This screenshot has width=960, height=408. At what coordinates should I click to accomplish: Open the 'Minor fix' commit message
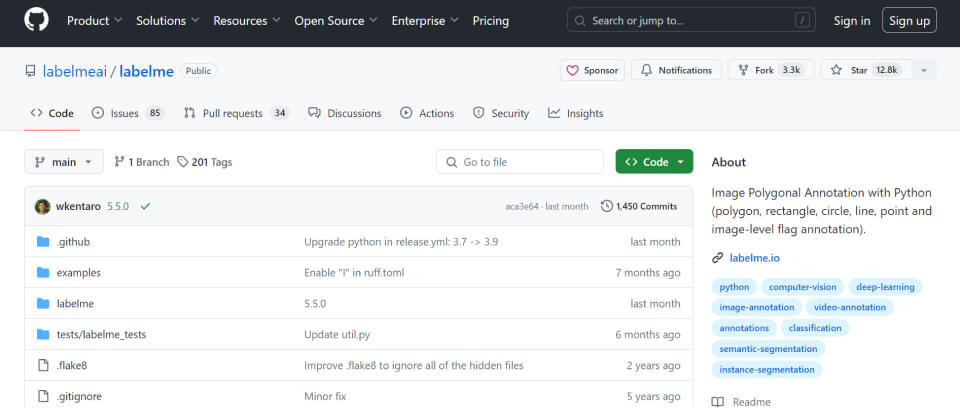[x=325, y=396]
